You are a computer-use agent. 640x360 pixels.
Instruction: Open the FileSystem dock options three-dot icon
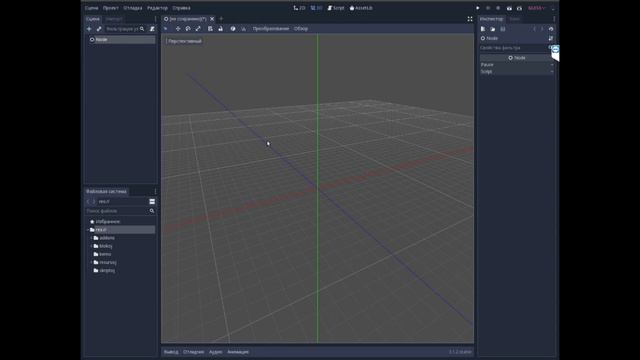[155, 191]
